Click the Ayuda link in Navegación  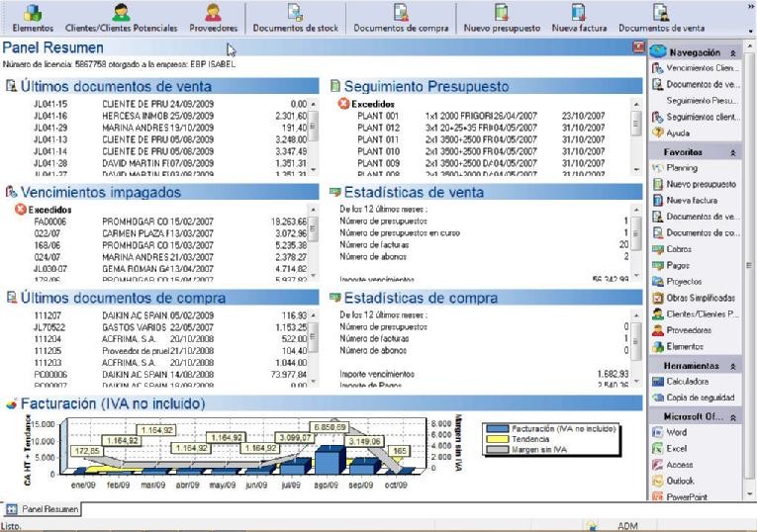(x=679, y=132)
